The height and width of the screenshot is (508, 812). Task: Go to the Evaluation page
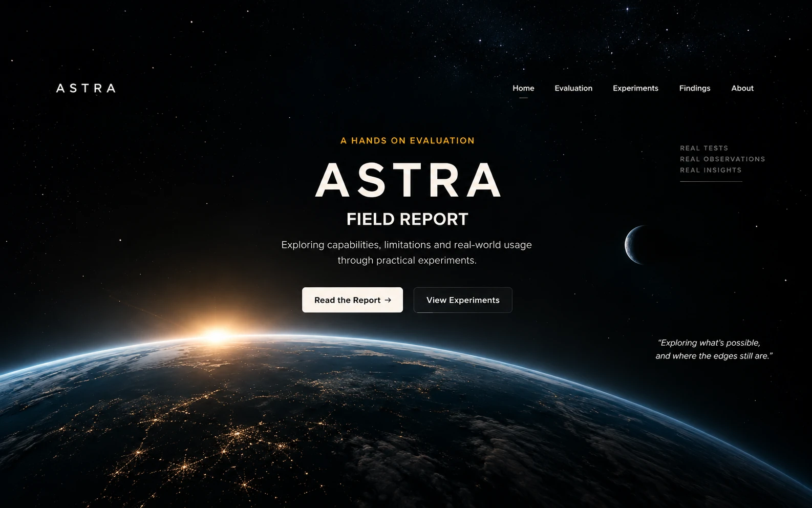tap(573, 88)
